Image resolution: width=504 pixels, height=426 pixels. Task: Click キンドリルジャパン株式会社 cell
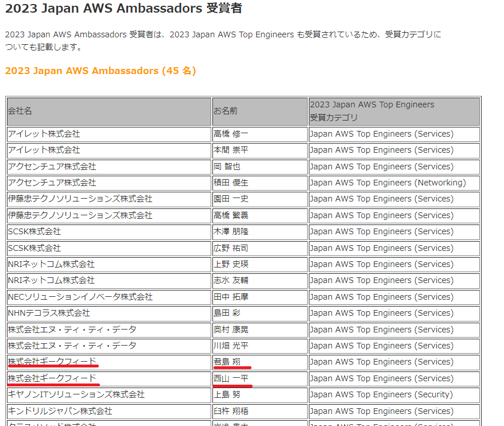click(109, 412)
